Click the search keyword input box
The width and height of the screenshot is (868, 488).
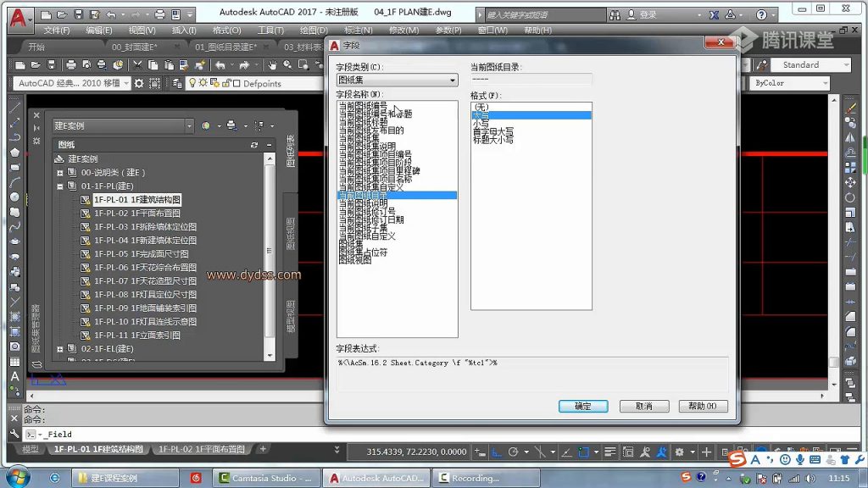point(545,15)
